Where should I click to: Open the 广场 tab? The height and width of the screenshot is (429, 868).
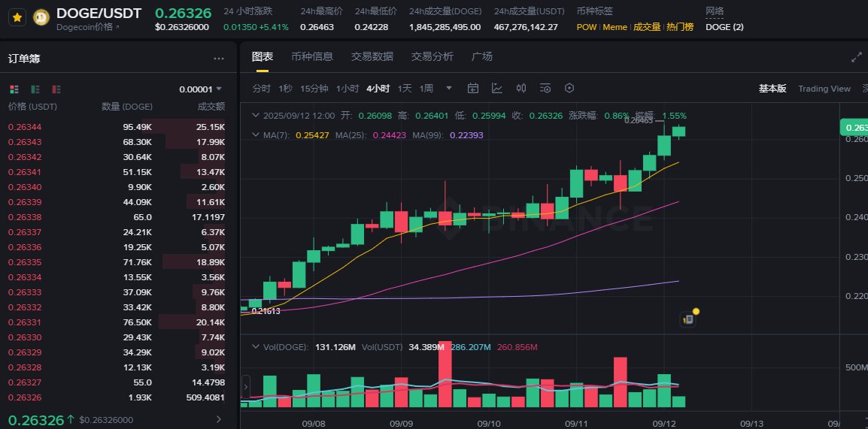[x=481, y=56]
